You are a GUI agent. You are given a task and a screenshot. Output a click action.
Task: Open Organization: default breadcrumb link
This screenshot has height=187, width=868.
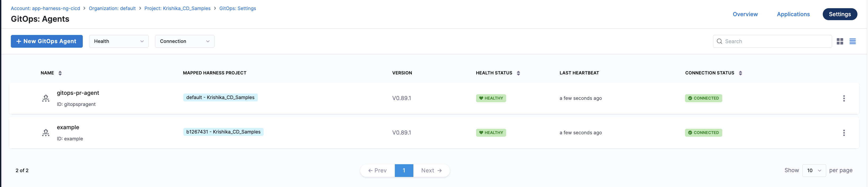coord(112,8)
